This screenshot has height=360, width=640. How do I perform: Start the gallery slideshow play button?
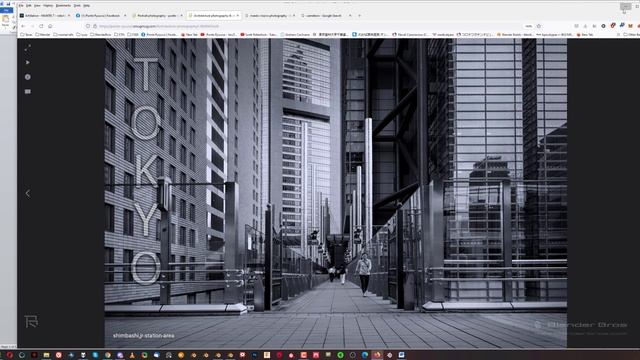pyautogui.click(x=28, y=62)
